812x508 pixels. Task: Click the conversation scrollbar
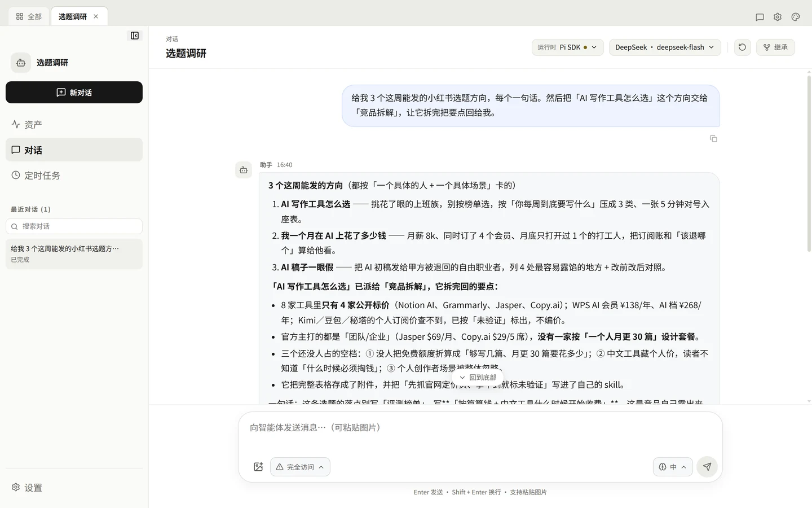[x=809, y=164]
